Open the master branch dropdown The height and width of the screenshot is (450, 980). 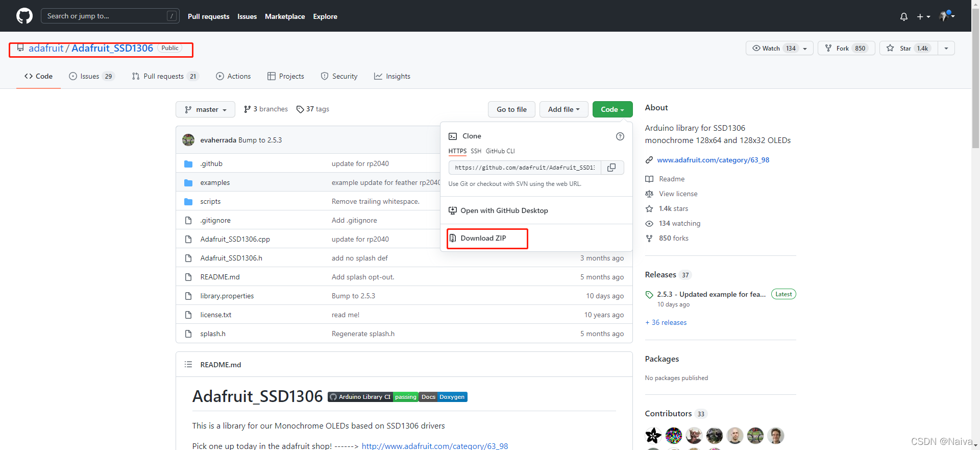point(205,109)
